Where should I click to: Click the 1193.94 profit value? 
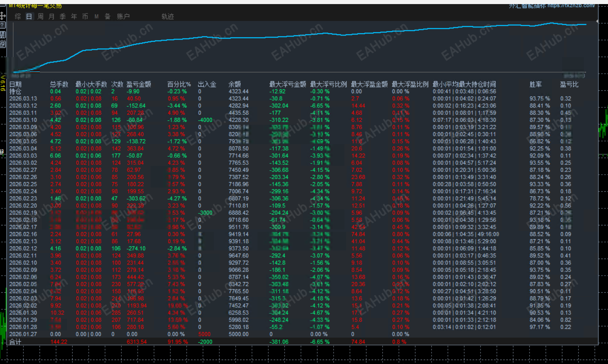pyautogui.click(x=137, y=306)
